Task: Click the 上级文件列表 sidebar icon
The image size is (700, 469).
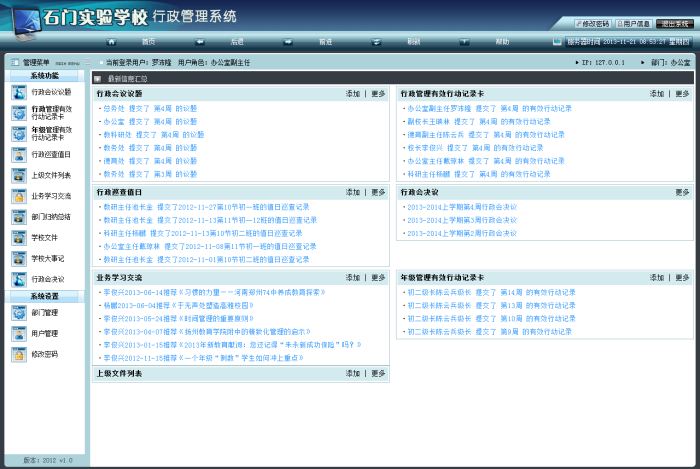Action: (19, 175)
